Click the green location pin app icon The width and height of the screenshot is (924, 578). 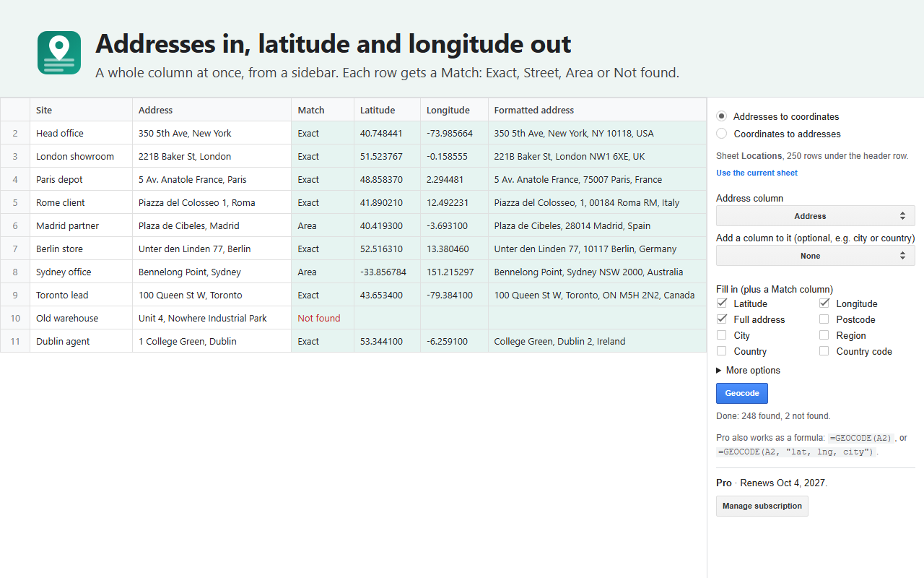(x=59, y=53)
